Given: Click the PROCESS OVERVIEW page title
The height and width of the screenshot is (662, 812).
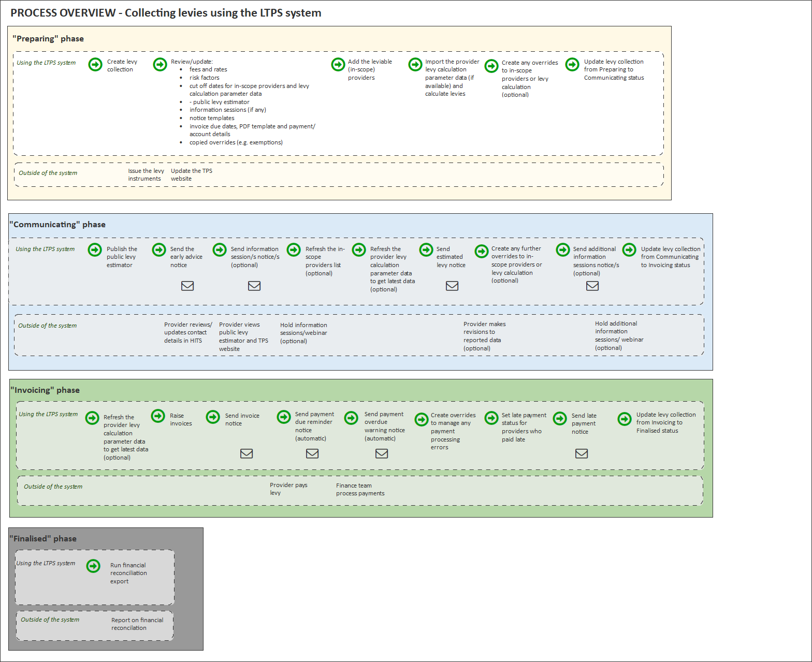Looking at the screenshot, I should tap(166, 13).
